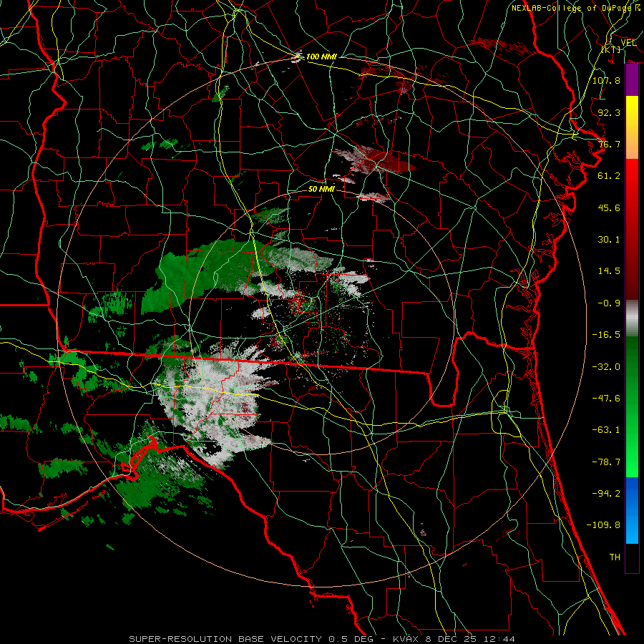
Task: Click the gray near-zero segment of color bar
Action: (632, 318)
